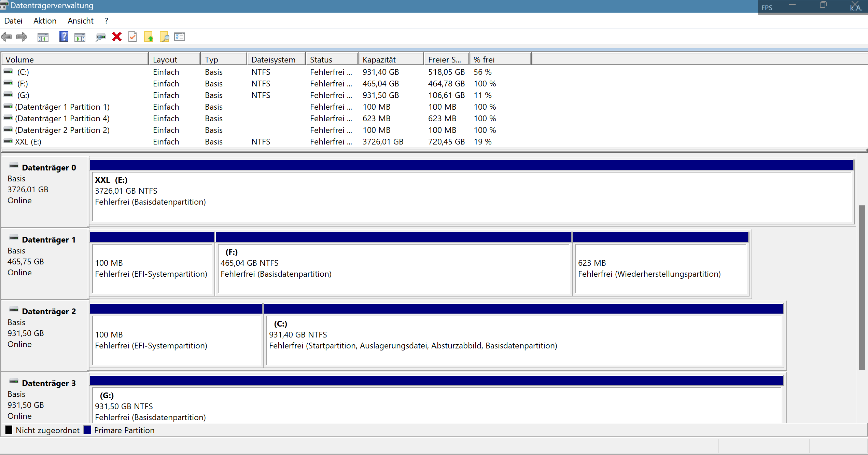Select the XXL (E:) volume row
The image size is (868, 455).
[28, 141]
